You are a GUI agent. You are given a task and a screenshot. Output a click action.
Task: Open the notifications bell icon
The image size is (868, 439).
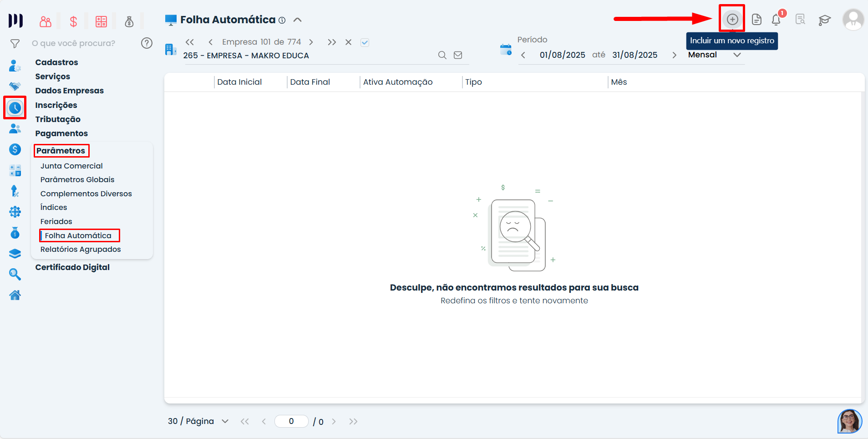(776, 20)
